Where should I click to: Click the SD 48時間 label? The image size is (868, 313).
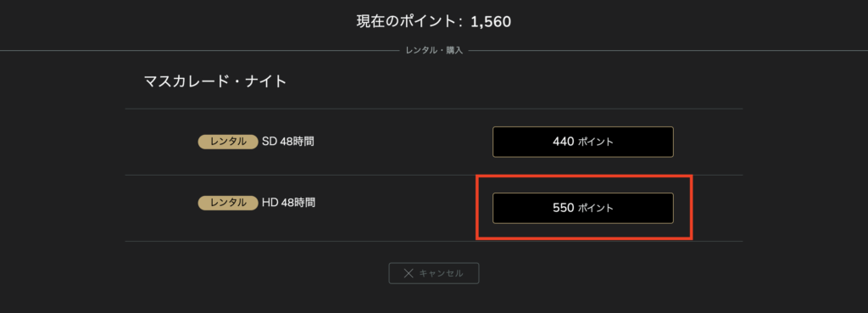(288, 142)
